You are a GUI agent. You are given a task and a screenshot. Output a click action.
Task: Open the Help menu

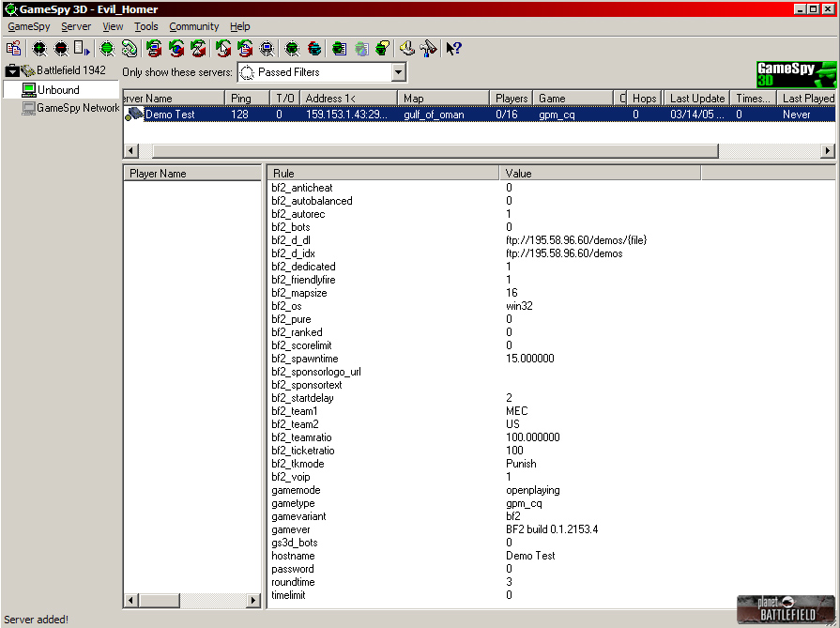[240, 26]
